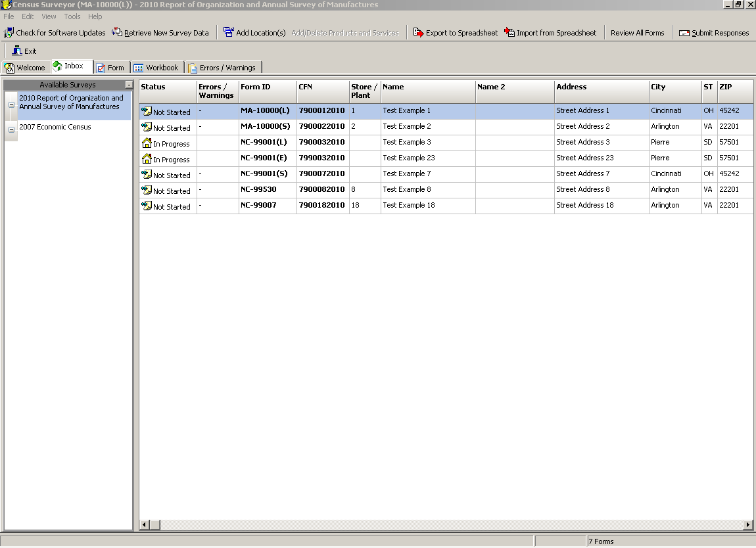Switch to the Workbook tab
The image size is (756, 548).
coord(156,68)
